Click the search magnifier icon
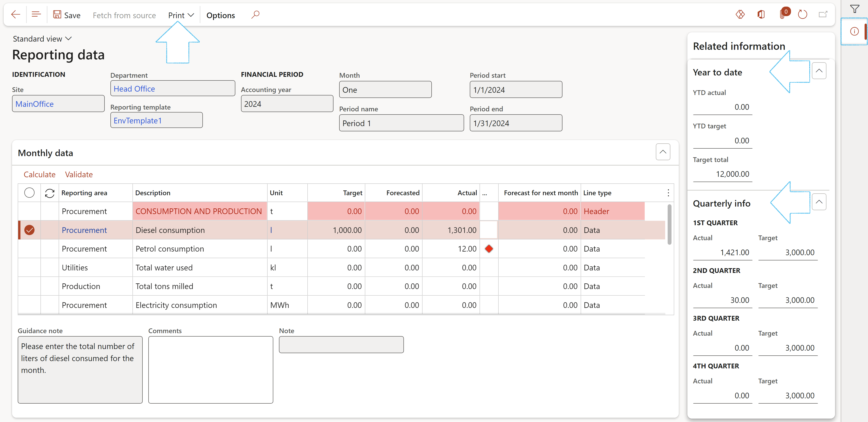 pos(255,15)
